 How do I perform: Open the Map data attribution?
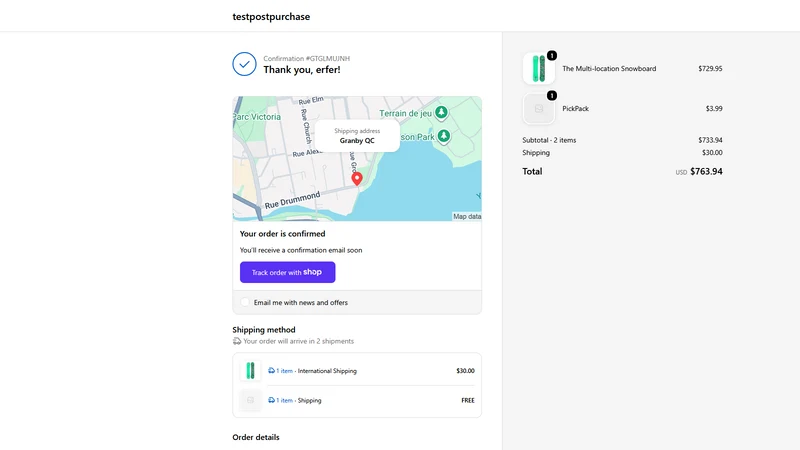tap(467, 216)
